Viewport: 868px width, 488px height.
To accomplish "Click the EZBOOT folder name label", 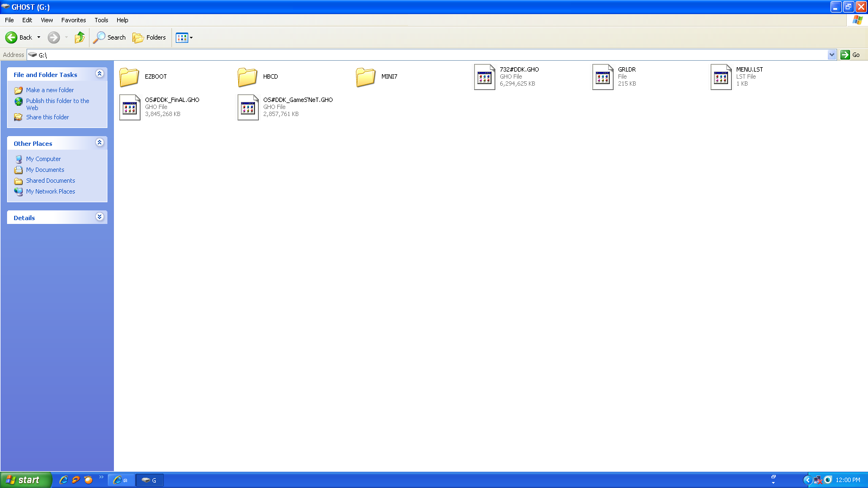I will [x=156, y=77].
